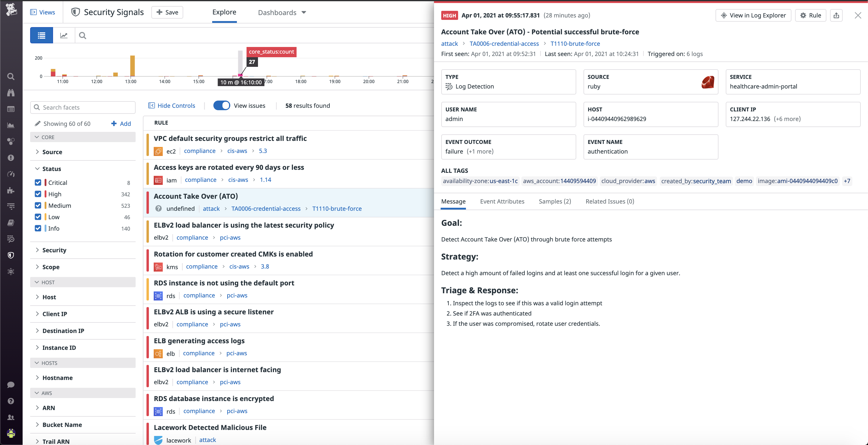The image size is (868, 445).
Task: Open the Samples (2) tab
Action: click(554, 201)
